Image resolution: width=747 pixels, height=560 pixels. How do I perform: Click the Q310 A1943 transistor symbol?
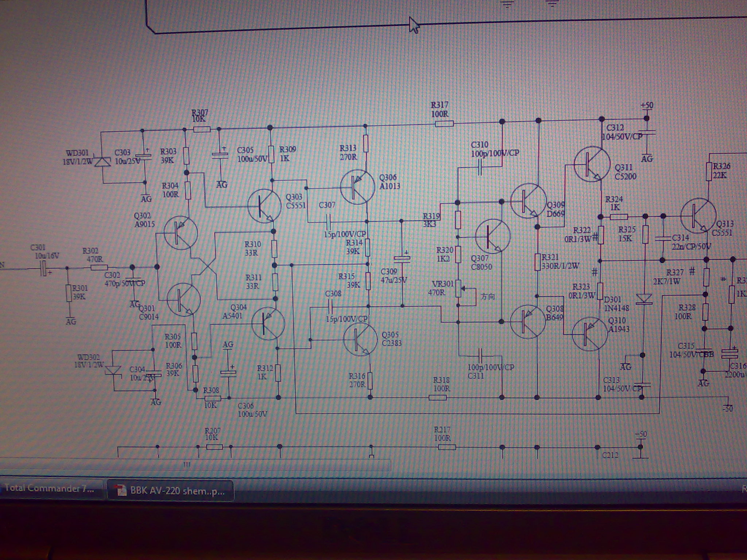[x=589, y=334]
